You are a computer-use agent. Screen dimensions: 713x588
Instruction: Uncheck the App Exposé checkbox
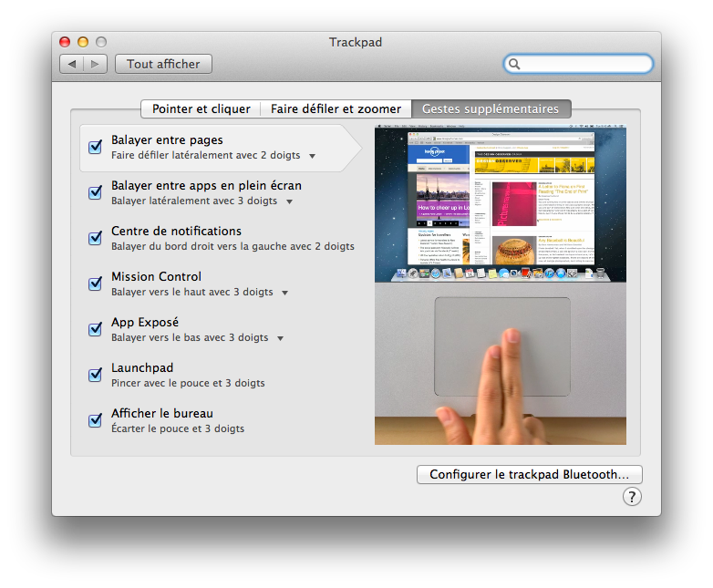coord(95,329)
